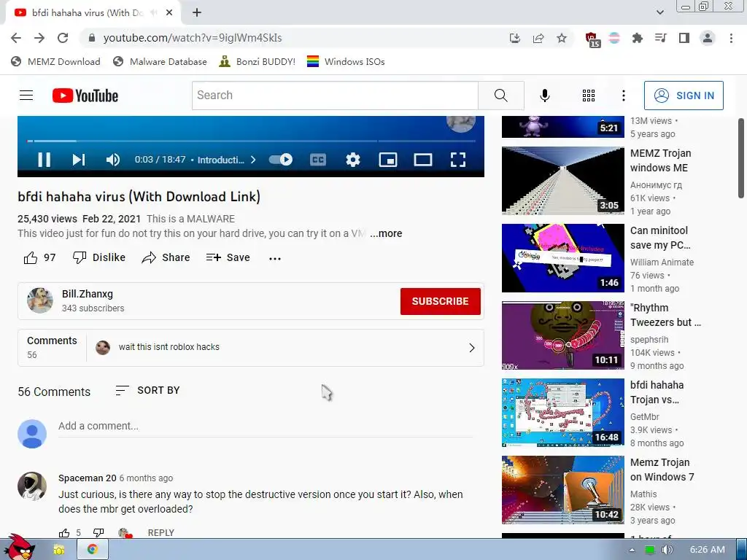The height and width of the screenshot is (560, 747).
Task: Open a new browser tab
Action: (197, 13)
